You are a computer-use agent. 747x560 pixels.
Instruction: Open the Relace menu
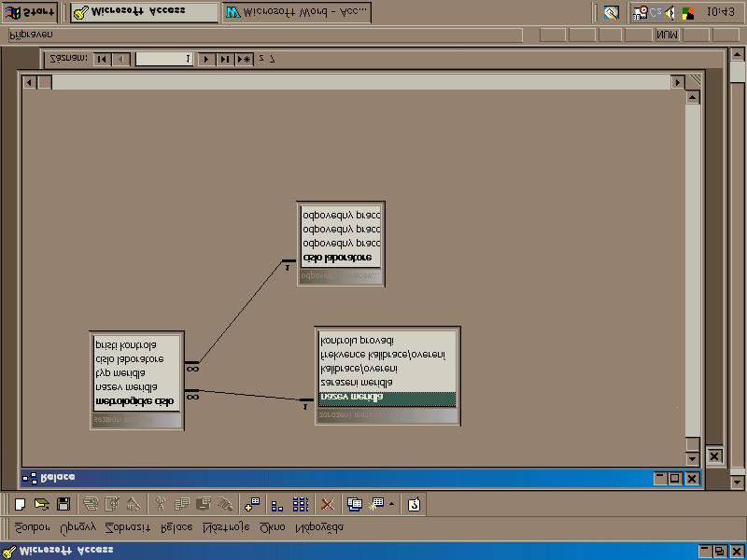click(176, 527)
